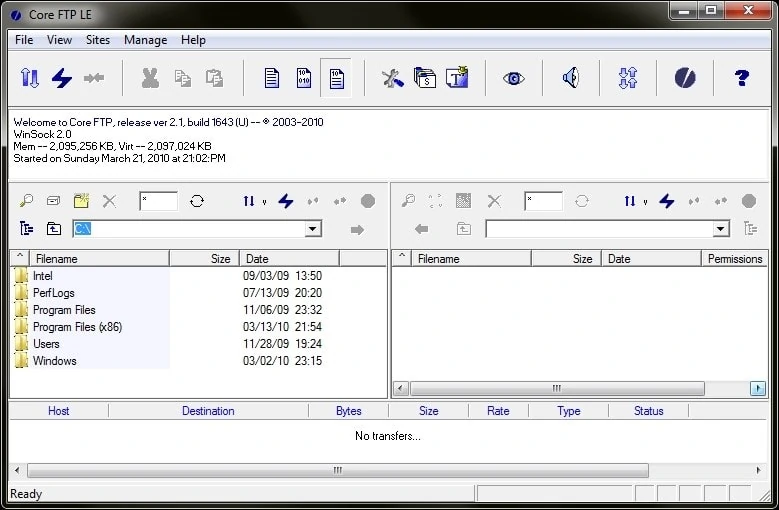Screen dimensions: 779x510
Task: Refresh the local directory listing
Action: pos(197,201)
